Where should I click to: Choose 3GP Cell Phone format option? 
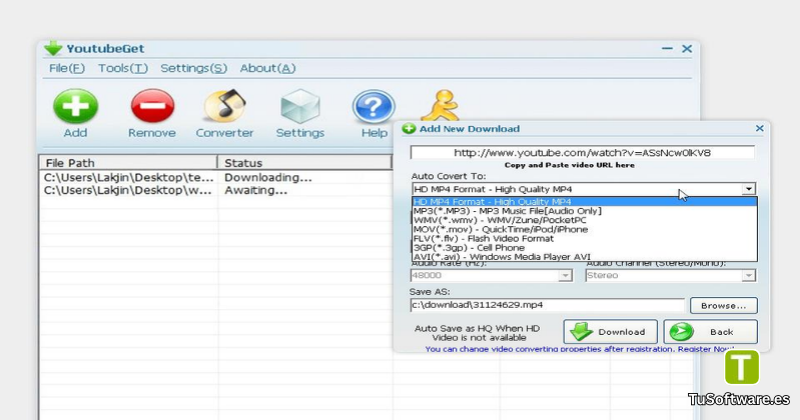[585, 248]
